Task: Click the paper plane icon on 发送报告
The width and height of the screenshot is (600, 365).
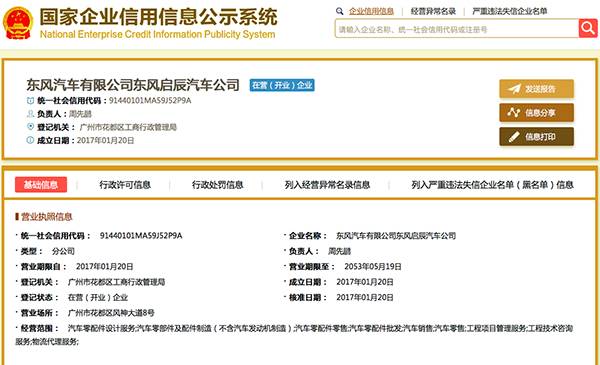Action: [514, 89]
